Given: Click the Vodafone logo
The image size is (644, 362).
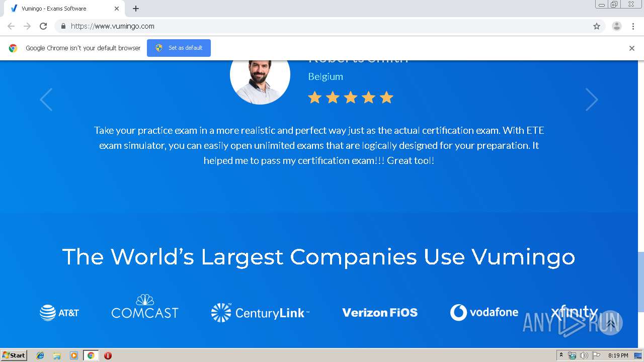Looking at the screenshot, I should pyautogui.click(x=484, y=312).
